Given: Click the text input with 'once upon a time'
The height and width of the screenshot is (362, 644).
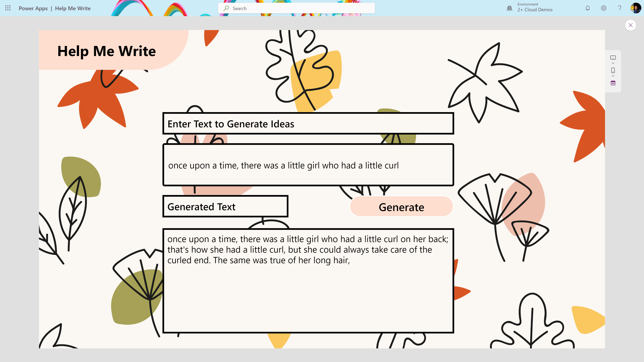Looking at the screenshot, I should 308,165.
